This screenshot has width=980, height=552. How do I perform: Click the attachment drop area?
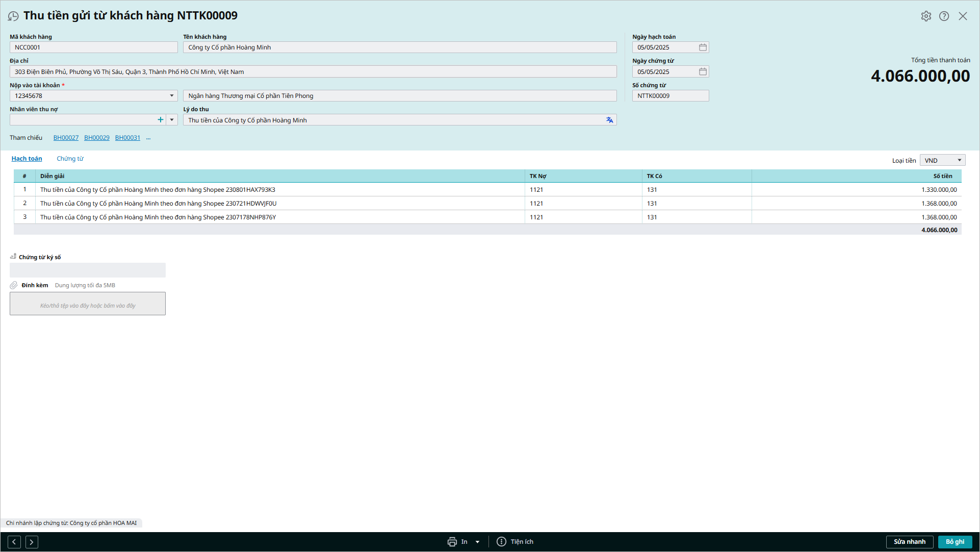(88, 304)
